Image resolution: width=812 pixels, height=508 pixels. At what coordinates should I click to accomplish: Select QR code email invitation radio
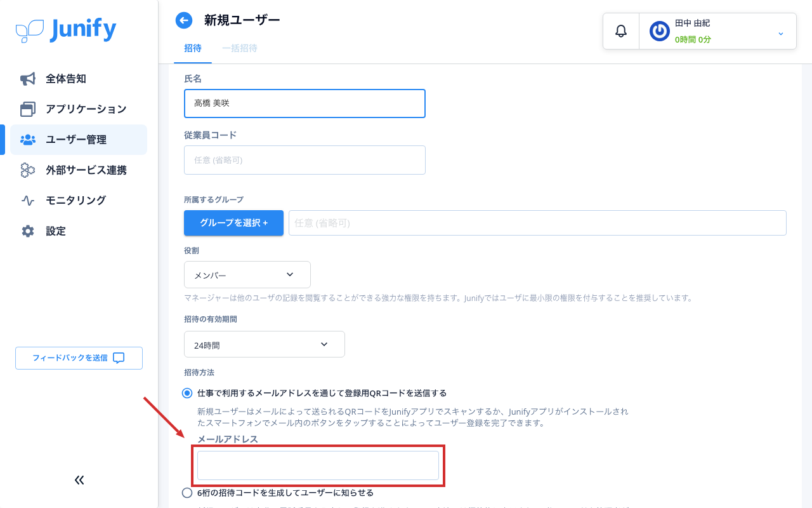pos(187,393)
